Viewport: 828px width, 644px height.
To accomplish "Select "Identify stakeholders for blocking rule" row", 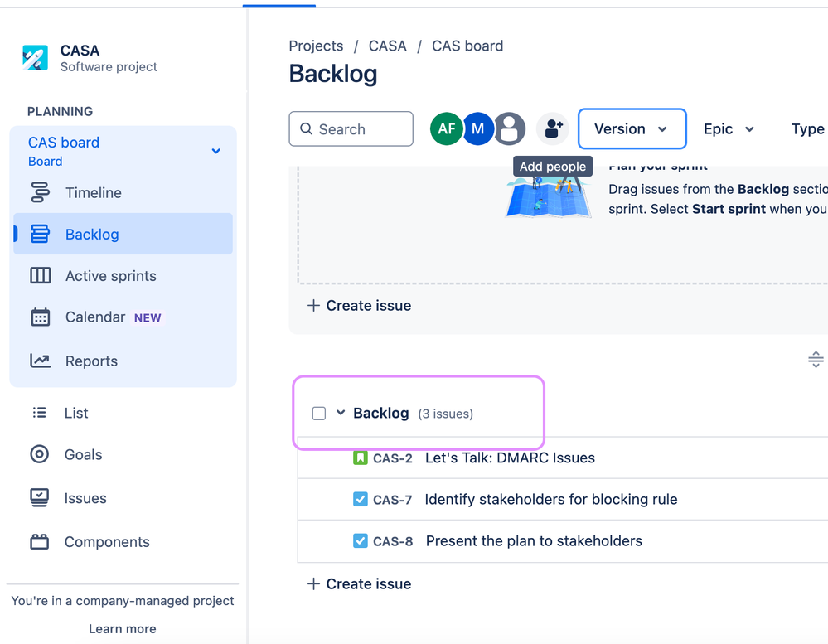I will 563,499.
